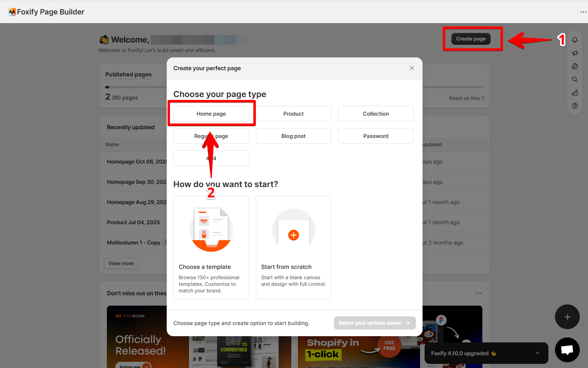Click the Welcome to Foxify subtitle text
This screenshot has width=588, height=368.
pyautogui.click(x=157, y=50)
